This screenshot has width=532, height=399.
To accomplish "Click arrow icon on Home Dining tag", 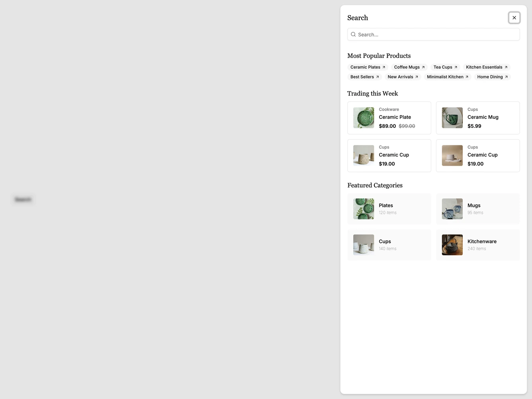I will click(x=507, y=77).
